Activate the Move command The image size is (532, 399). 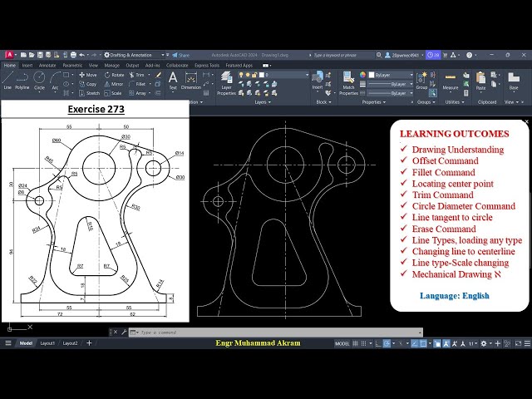pos(88,75)
